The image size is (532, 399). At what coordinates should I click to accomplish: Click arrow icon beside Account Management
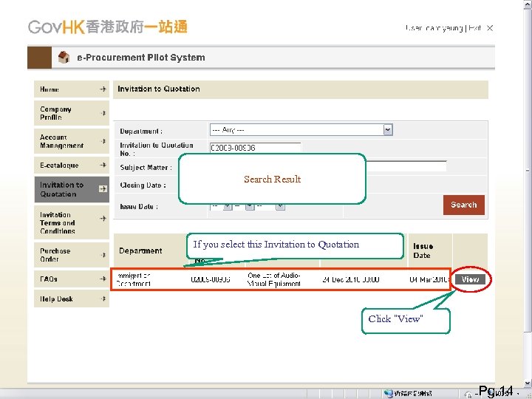pos(103,141)
